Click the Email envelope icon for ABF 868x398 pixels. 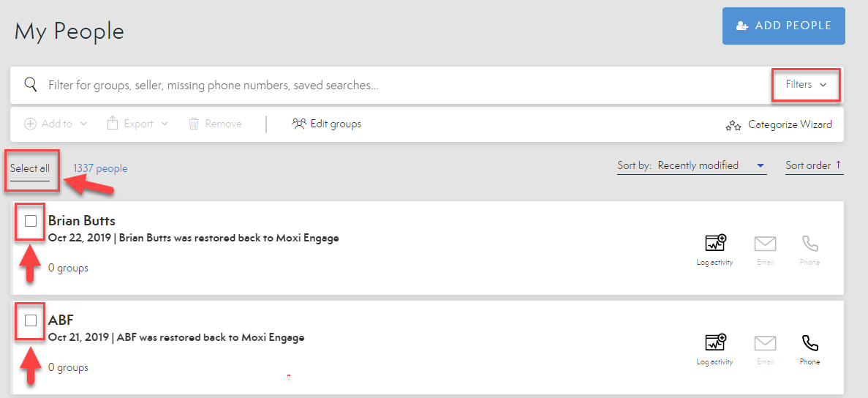[x=765, y=343]
